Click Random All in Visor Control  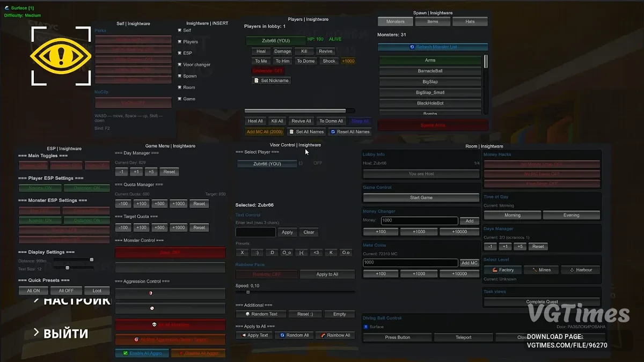click(294, 335)
